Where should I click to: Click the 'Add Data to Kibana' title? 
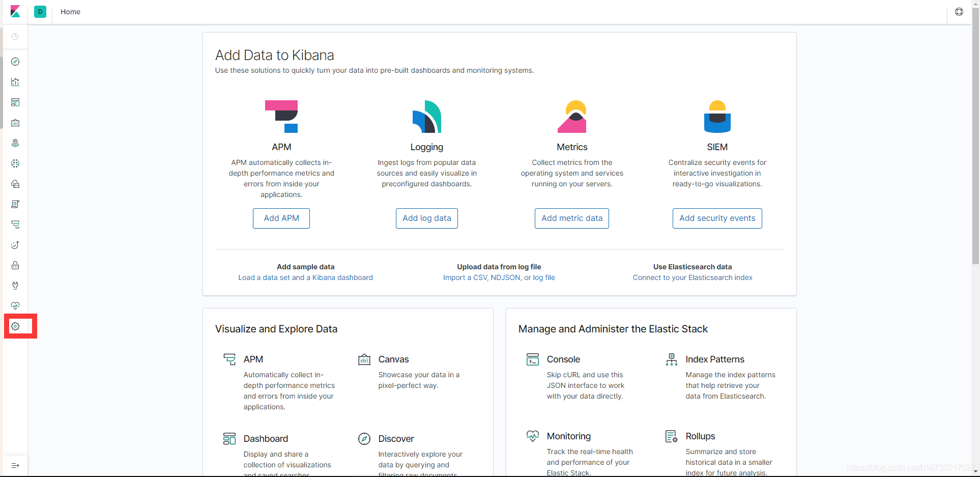click(275, 55)
